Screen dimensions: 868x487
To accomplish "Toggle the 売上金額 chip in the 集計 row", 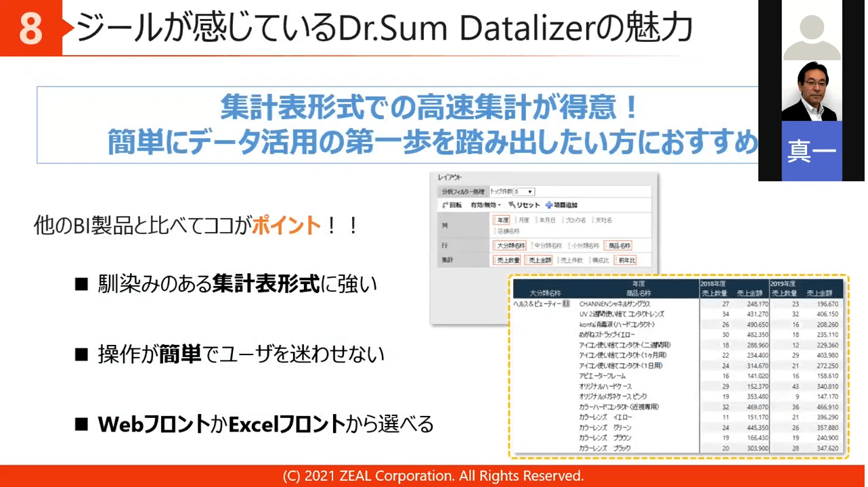I will click(540, 260).
